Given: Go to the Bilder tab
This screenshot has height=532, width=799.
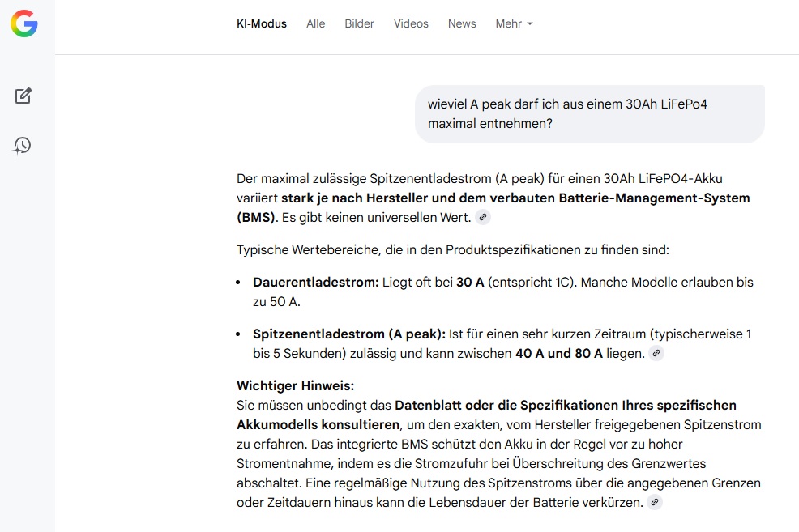Looking at the screenshot, I should 359,23.
